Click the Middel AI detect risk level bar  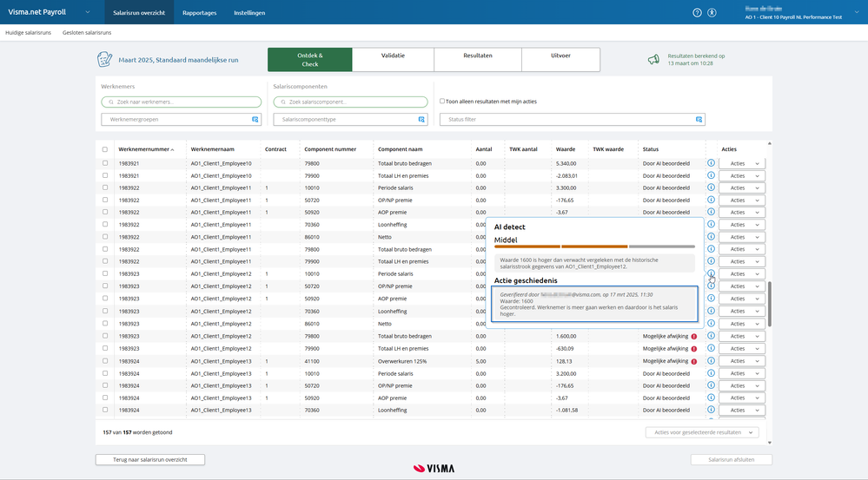[x=594, y=247]
